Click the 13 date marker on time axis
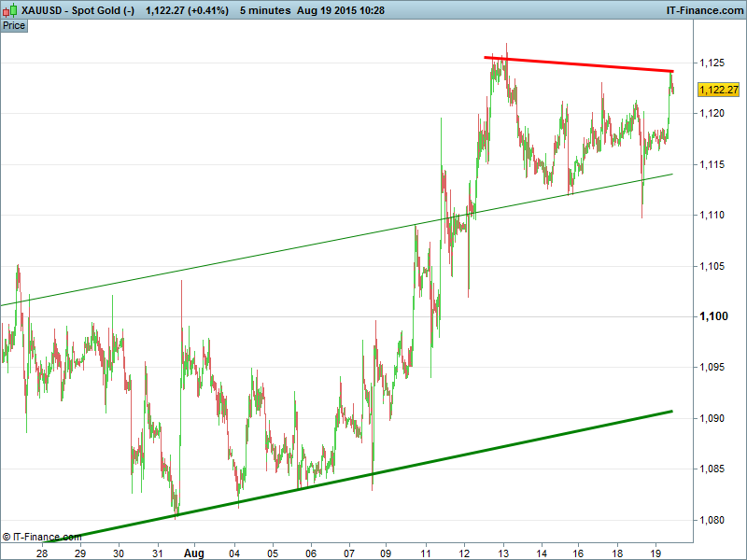 coord(503,553)
